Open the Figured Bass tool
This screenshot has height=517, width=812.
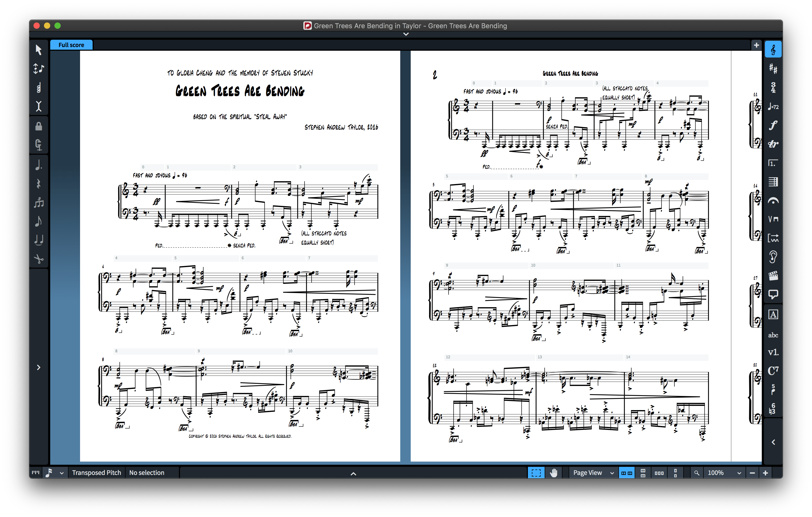click(x=773, y=409)
